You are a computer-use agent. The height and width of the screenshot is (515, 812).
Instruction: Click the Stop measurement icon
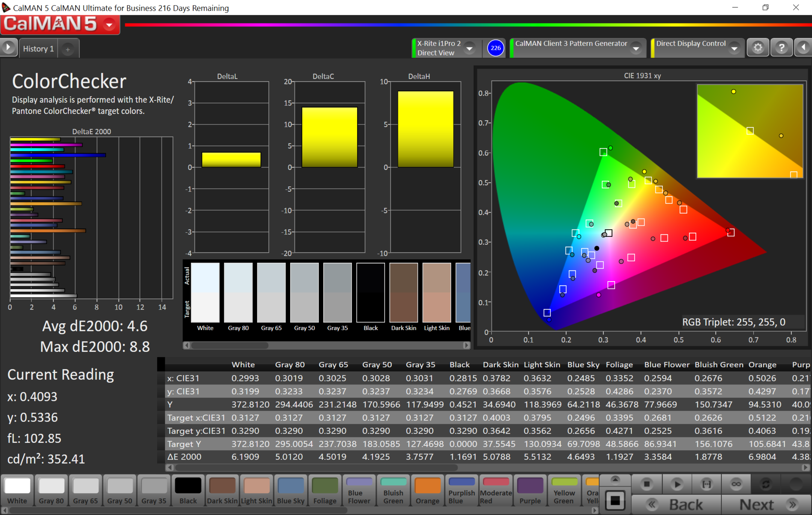[x=646, y=484]
